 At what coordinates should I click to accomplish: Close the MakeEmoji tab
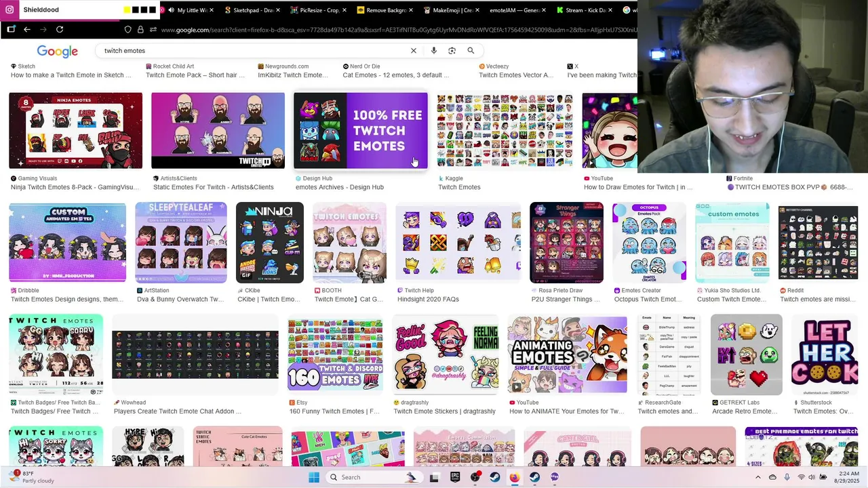coord(477,10)
